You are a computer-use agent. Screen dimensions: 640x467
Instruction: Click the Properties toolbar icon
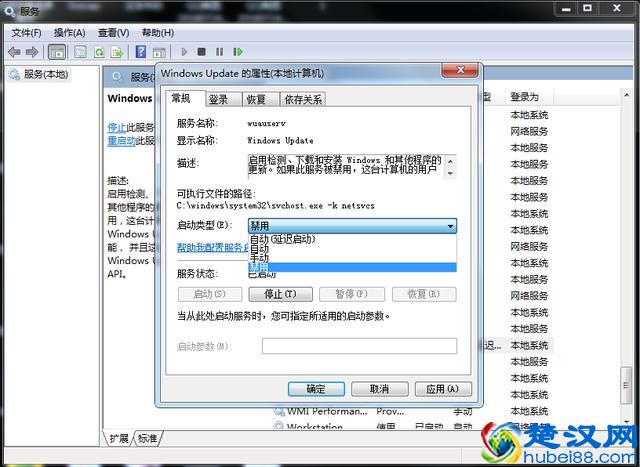click(x=80, y=52)
